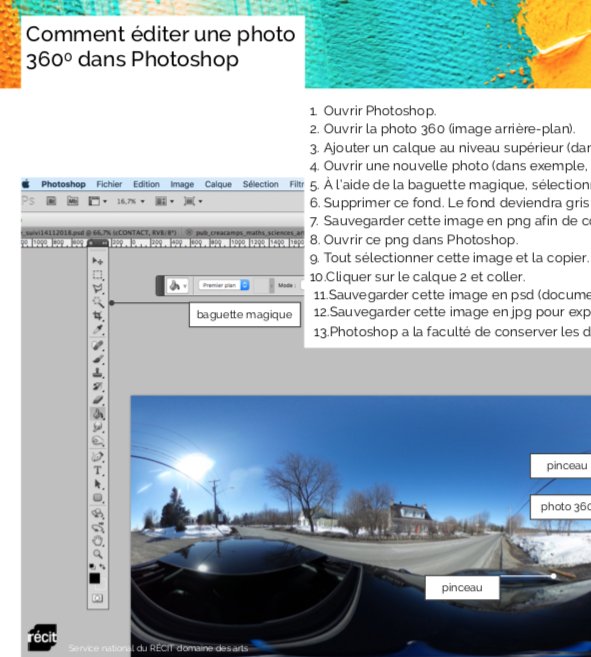591x657 pixels.
Task: Click the 'pinceau' label above 'photo 360'
Action: tap(561, 466)
